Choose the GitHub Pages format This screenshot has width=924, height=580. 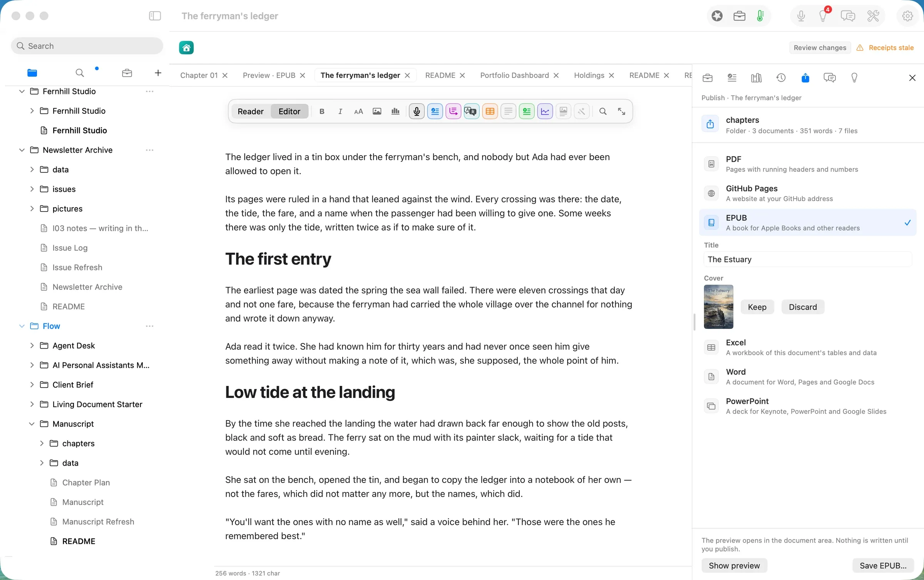[807, 193]
